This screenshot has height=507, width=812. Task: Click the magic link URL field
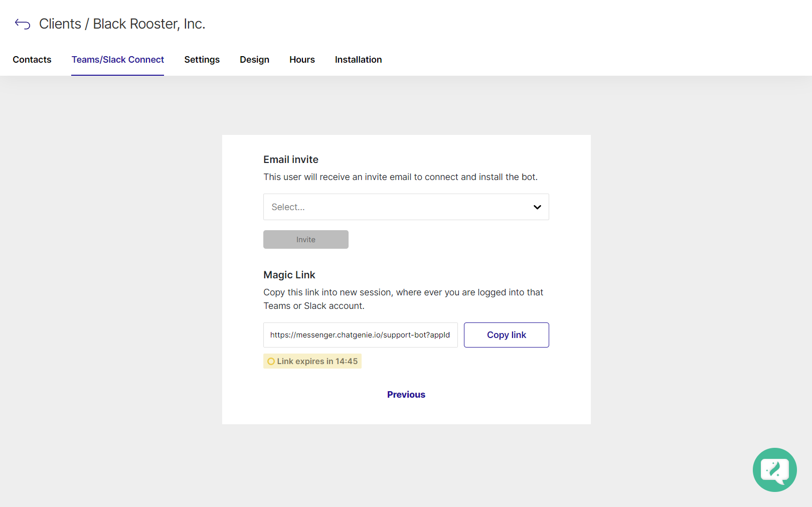pos(361,335)
